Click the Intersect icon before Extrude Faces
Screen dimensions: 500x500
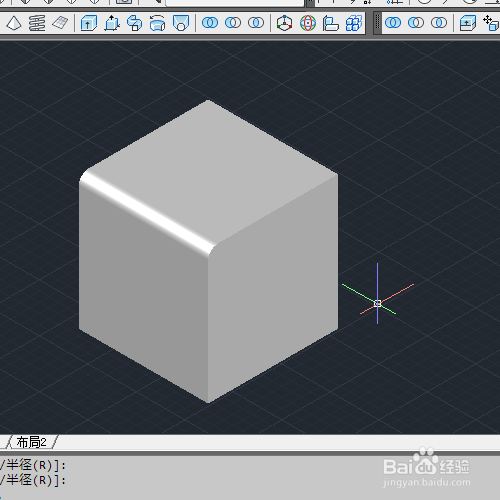(439, 23)
